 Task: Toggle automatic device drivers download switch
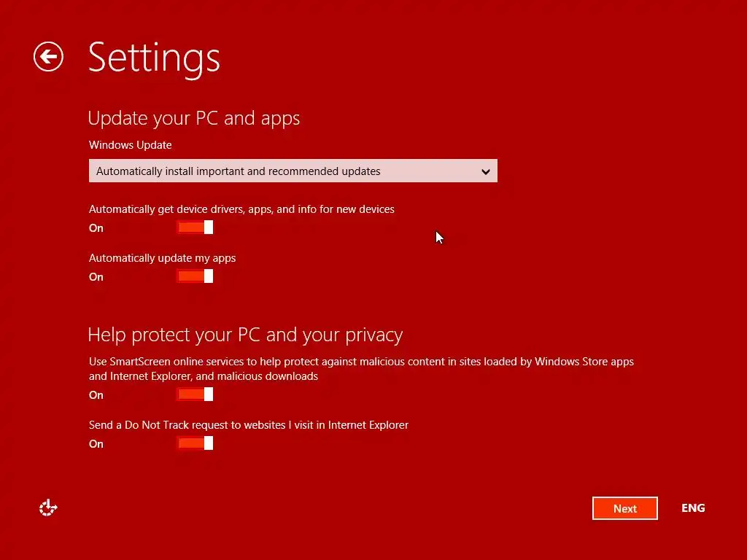point(195,227)
